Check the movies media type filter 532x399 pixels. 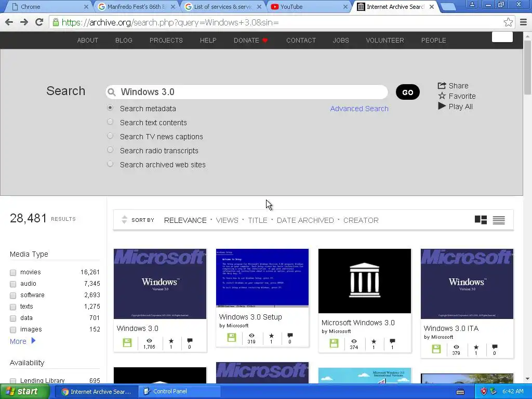click(x=13, y=272)
